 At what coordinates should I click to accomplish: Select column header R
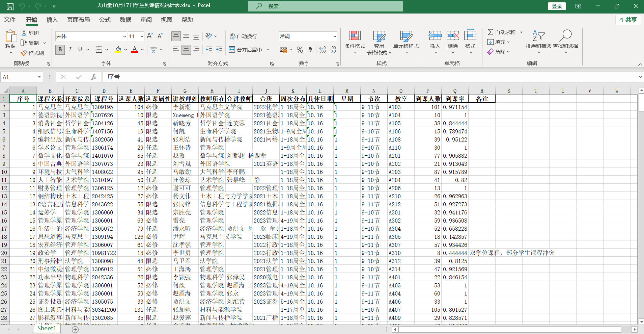pos(482,91)
